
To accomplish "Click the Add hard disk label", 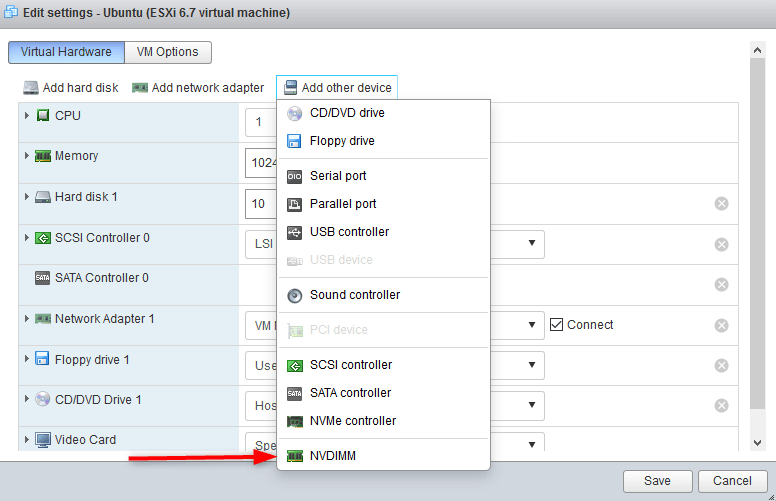I will [81, 88].
